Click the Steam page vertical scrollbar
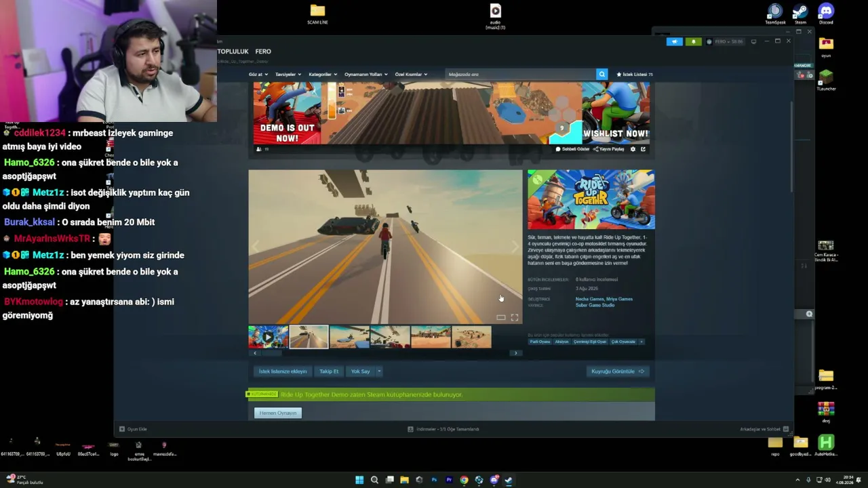This screenshot has height=488, width=868. tap(791, 146)
